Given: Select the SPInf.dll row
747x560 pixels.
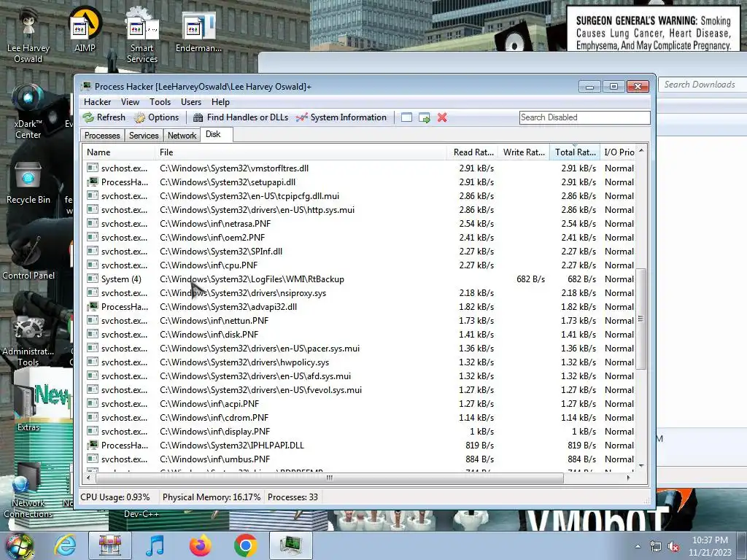Looking at the screenshot, I should tap(360, 251).
